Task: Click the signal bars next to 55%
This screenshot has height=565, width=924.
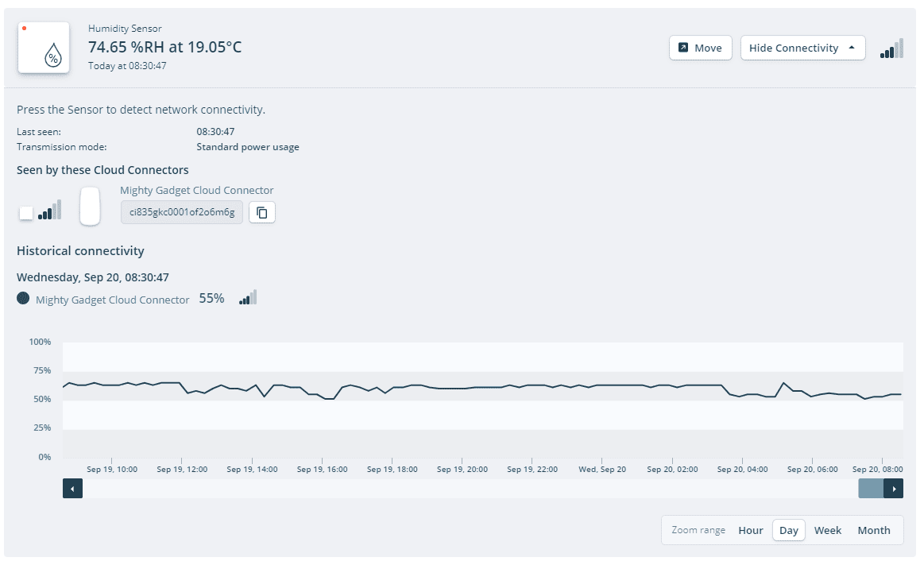Action: pyautogui.click(x=248, y=298)
